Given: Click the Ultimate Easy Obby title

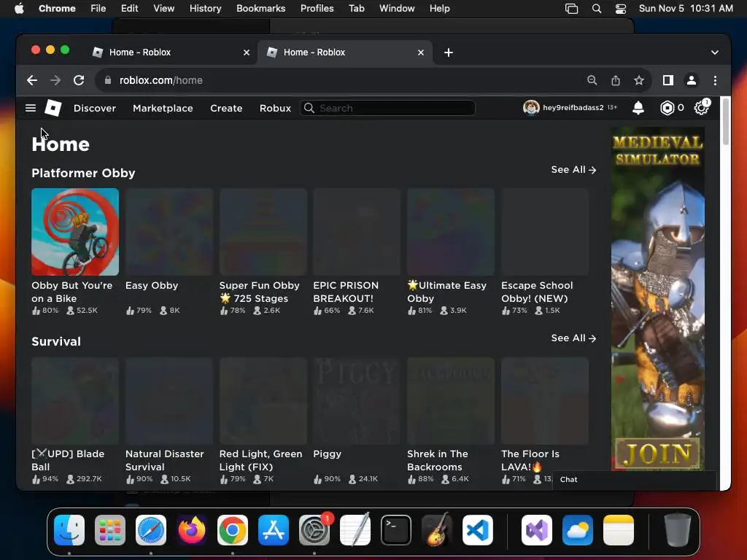Looking at the screenshot, I should point(447,292).
